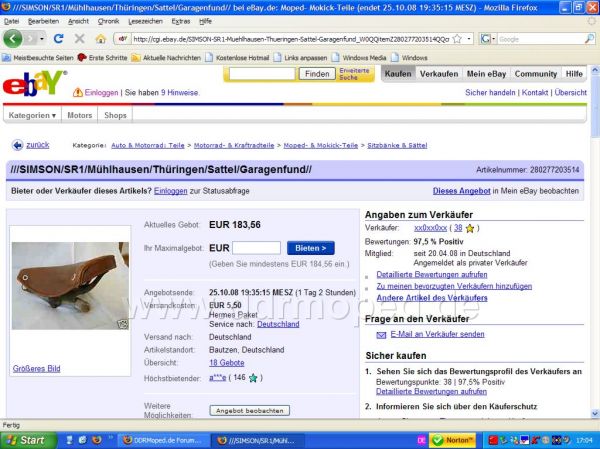The height and width of the screenshot is (449, 600).
Task: Click the eBay logo
Action: (34, 83)
